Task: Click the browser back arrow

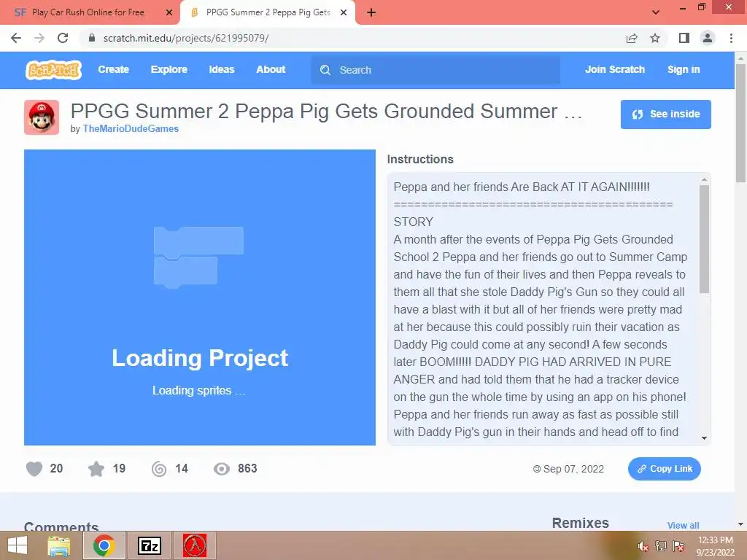Action: point(16,38)
